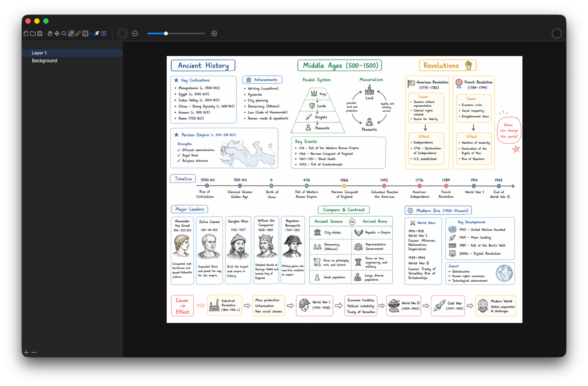The height and width of the screenshot is (386, 588).
Task: Add a new layer with plus button
Action: pos(26,352)
